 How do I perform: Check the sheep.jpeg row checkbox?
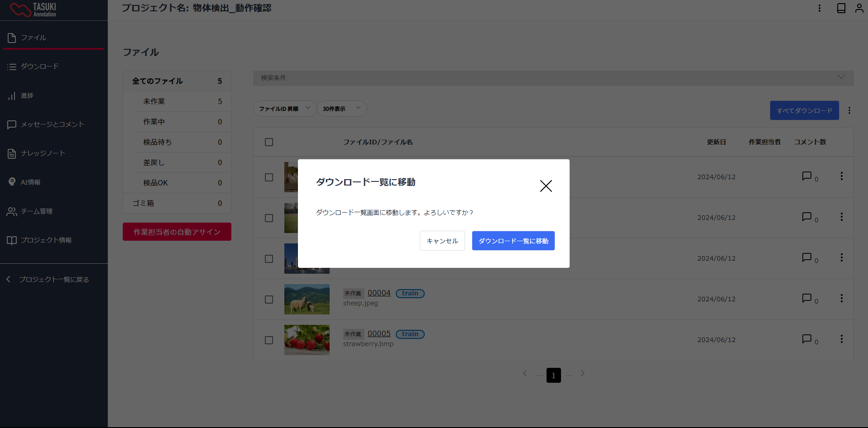coord(269,300)
